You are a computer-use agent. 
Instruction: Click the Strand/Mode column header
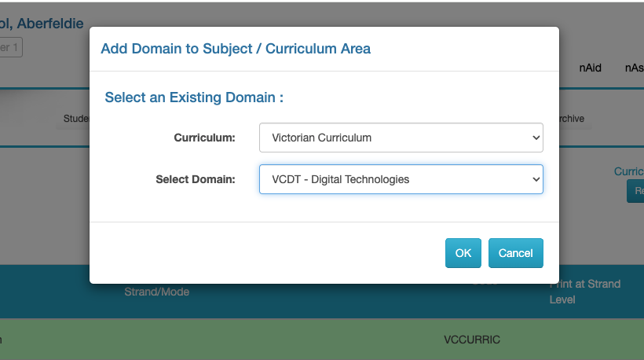click(x=157, y=292)
